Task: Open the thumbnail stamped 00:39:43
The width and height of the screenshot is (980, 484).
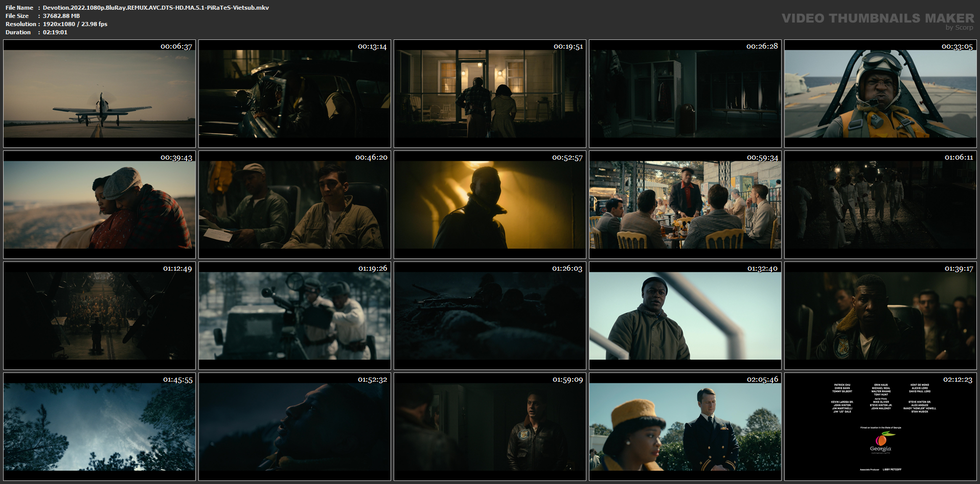Action: point(99,205)
